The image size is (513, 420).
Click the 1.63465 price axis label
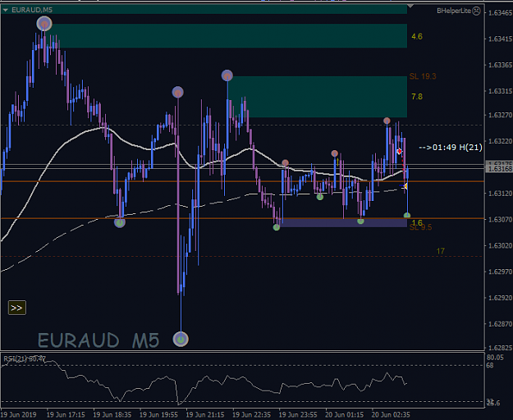[x=500, y=13]
